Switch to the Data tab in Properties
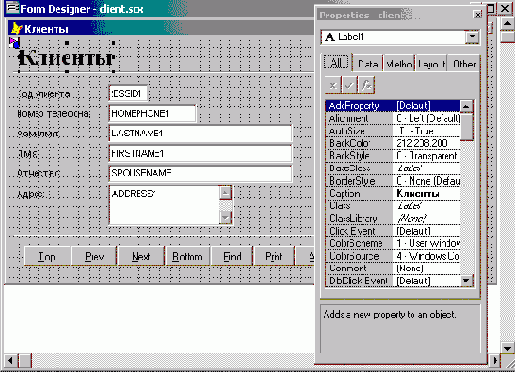Image resolution: width=515 pixels, height=372 pixels. (368, 63)
